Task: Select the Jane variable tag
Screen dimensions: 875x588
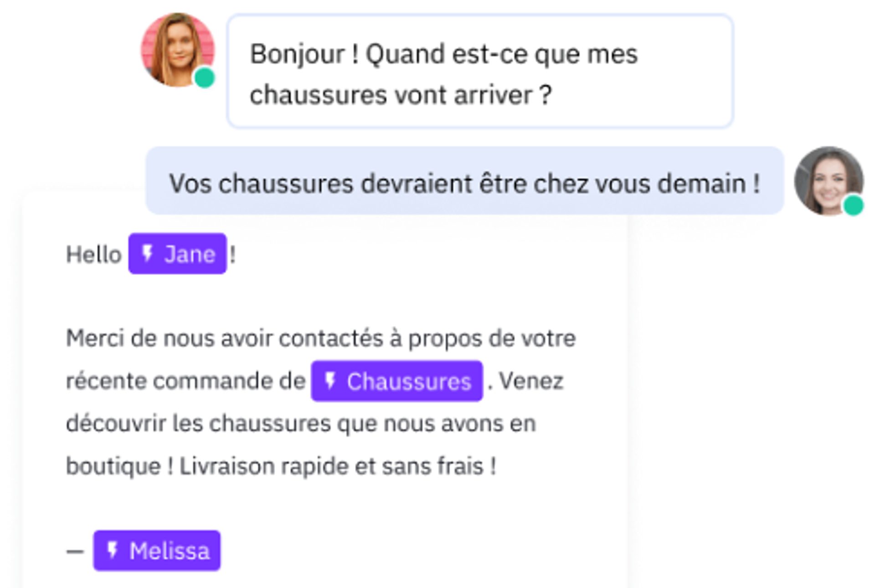Action: [x=177, y=254]
